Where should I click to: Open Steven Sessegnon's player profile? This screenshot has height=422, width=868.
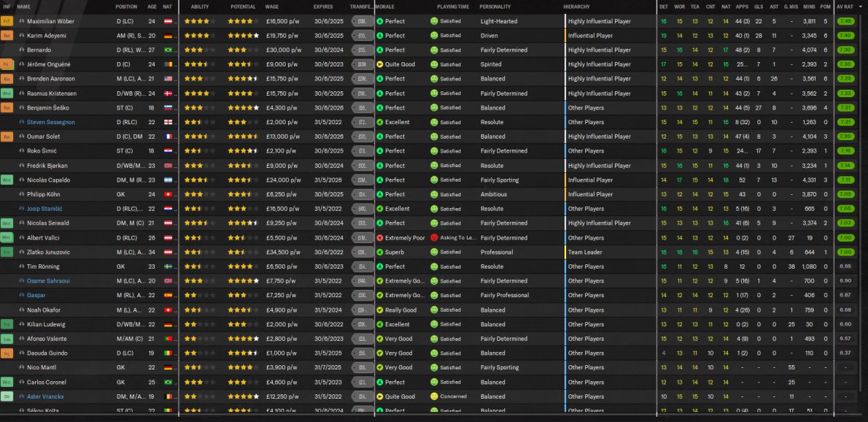click(51, 122)
